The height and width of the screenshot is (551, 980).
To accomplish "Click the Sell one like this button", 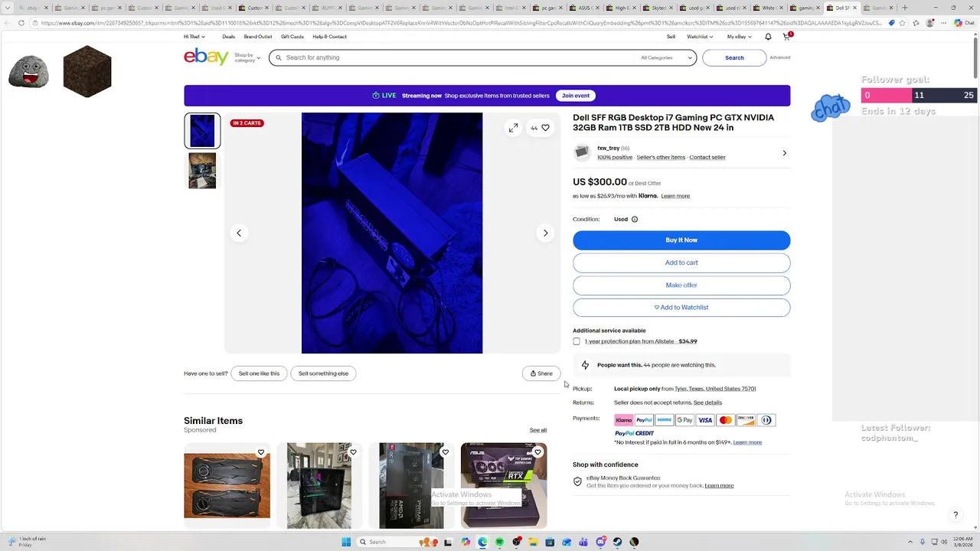I will click(259, 373).
